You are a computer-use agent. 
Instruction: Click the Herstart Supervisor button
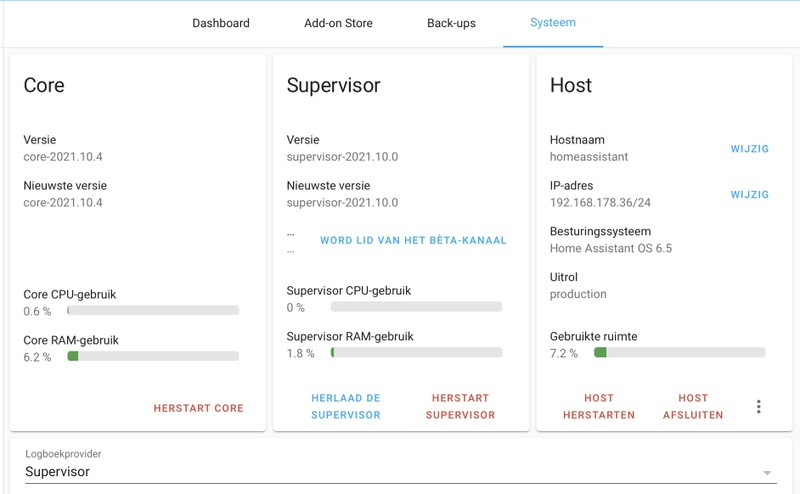point(461,406)
